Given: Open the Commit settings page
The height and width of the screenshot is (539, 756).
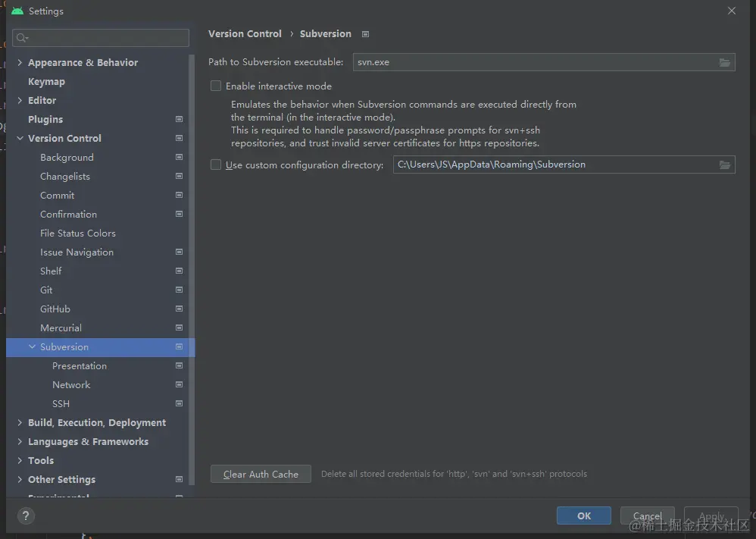Looking at the screenshot, I should point(58,195).
